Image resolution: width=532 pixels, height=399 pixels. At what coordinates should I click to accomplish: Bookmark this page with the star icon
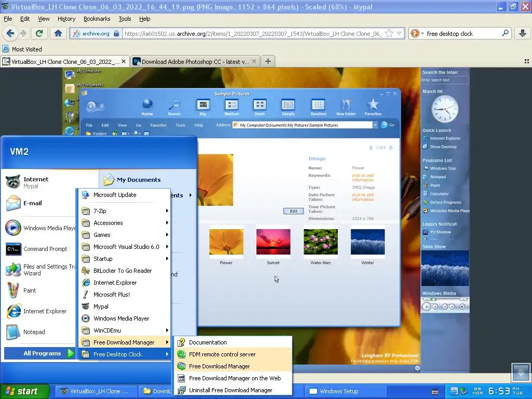coord(389,33)
